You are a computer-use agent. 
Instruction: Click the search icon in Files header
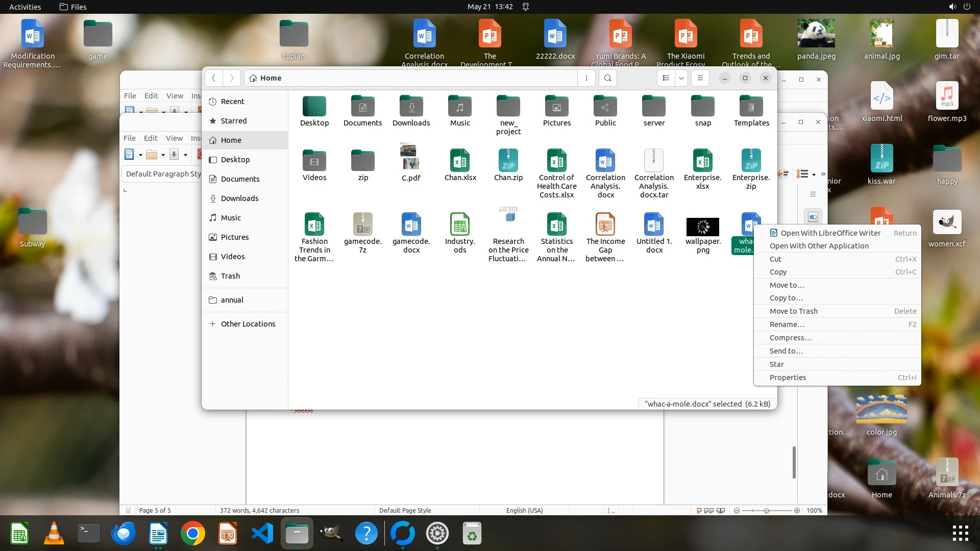[607, 78]
